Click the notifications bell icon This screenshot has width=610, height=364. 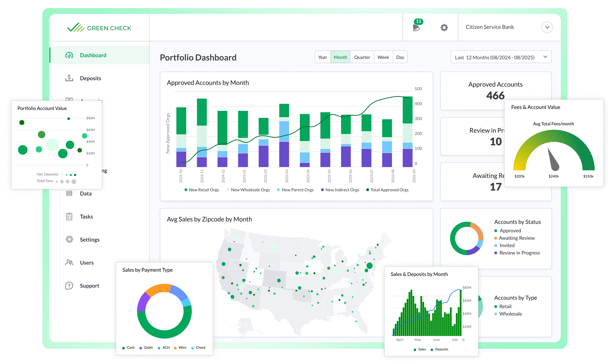tap(416, 27)
